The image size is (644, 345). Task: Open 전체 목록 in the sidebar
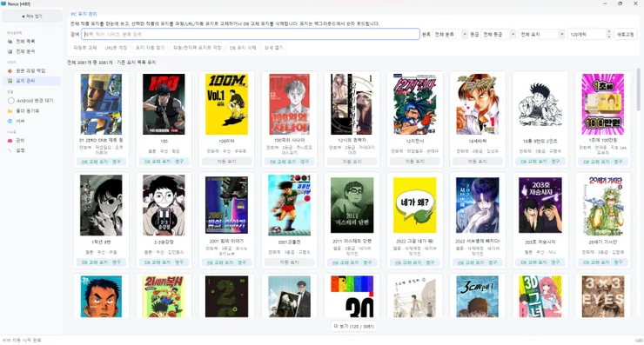click(30, 42)
